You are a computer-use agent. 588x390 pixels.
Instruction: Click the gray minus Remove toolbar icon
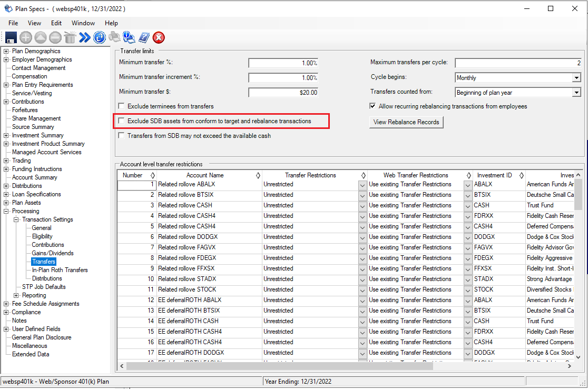pyautogui.click(x=55, y=37)
